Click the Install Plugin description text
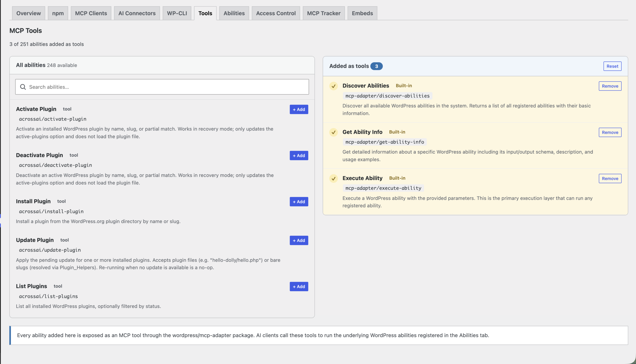This screenshot has width=636, height=364. point(98,221)
